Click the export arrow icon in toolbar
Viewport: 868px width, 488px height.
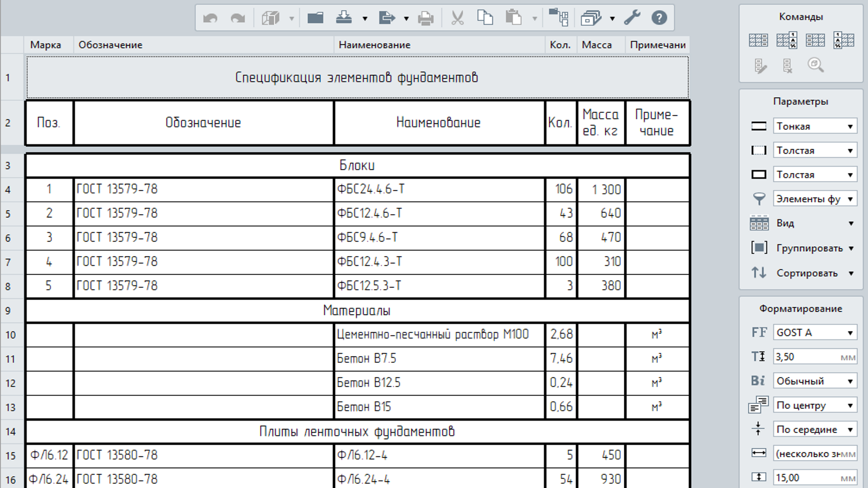tap(387, 18)
